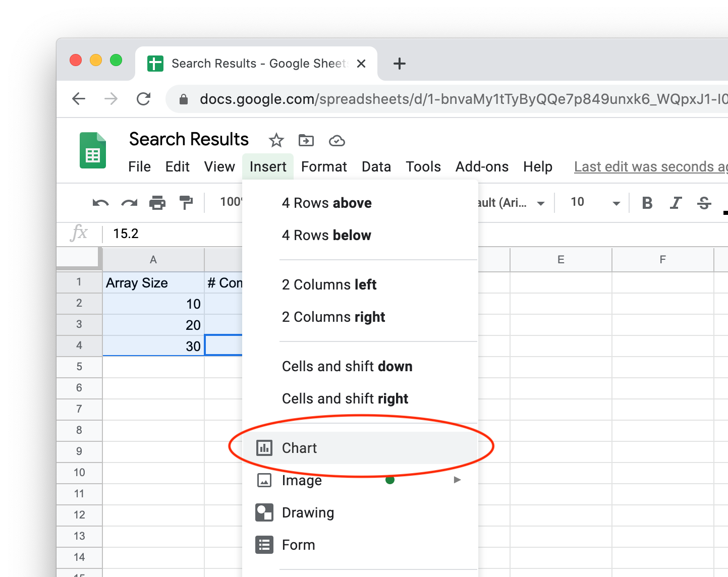Click the select-all corner box
Screen dimensions: 728x577
coord(79,258)
